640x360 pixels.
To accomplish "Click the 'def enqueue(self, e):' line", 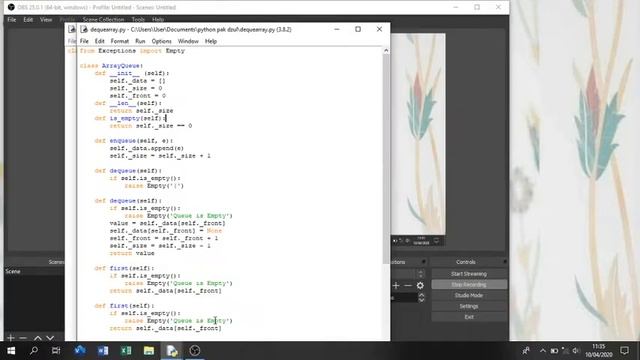I will (134, 141).
